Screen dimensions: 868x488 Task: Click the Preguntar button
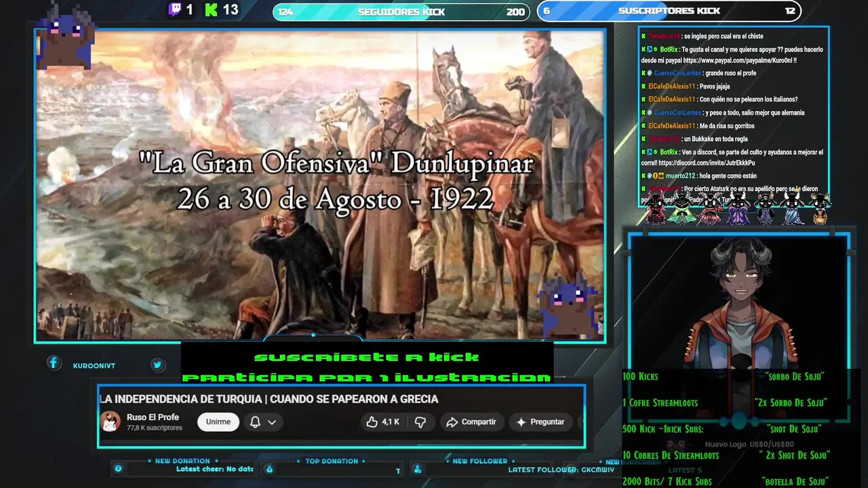(x=540, y=422)
